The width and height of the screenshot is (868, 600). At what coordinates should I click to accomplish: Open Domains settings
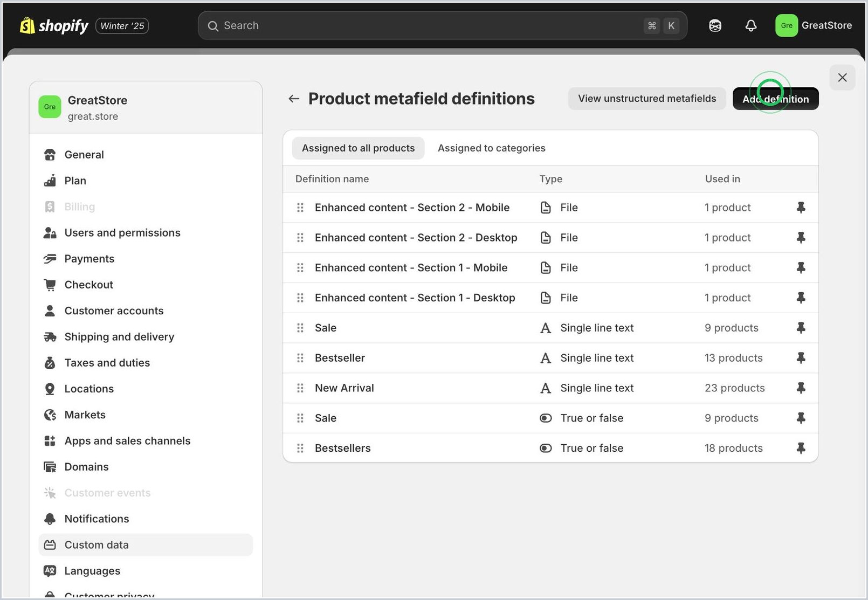coord(146,467)
